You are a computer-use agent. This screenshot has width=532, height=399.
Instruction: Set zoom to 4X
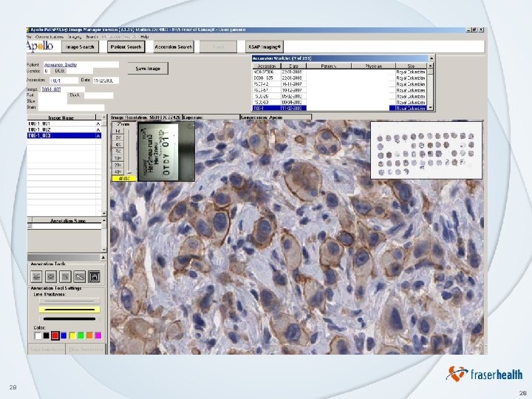tap(118, 145)
